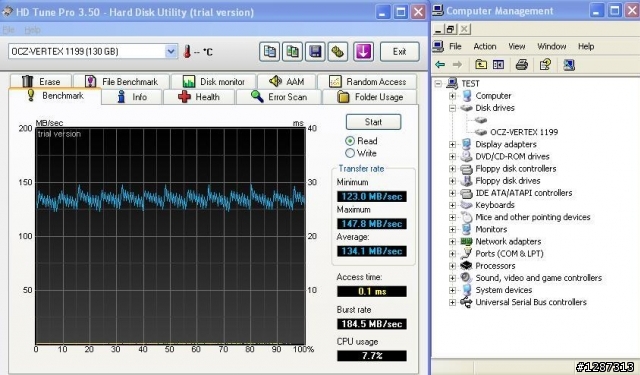Switch to the Erase tab
640x375 pixels.
click(x=41, y=82)
